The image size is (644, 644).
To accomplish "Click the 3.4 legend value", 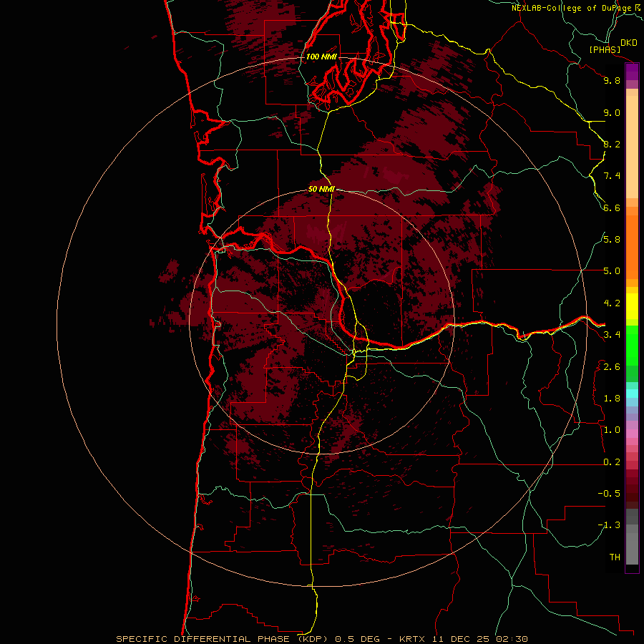I will coord(612,335).
